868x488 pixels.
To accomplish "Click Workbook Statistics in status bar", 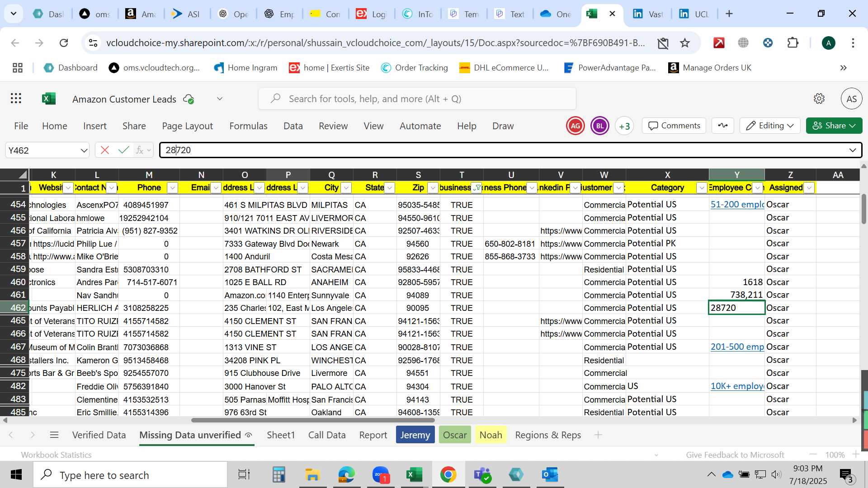I will (56, 455).
